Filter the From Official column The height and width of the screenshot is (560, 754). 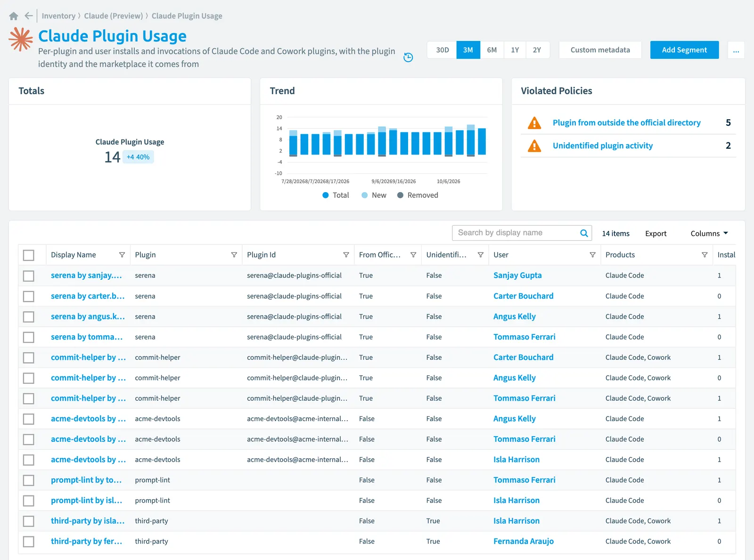point(413,255)
